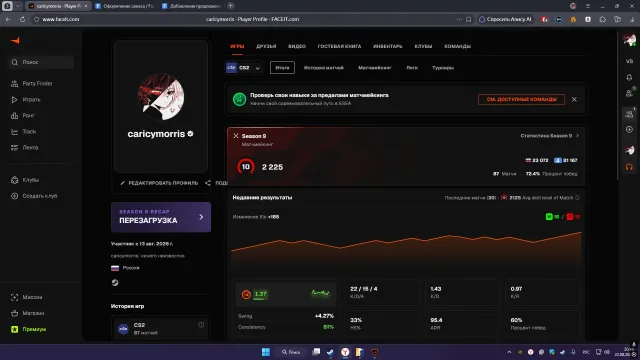Click Создать клуб in sidebar
Image resolution: width=640 pixels, height=360 pixels.
click(34, 196)
